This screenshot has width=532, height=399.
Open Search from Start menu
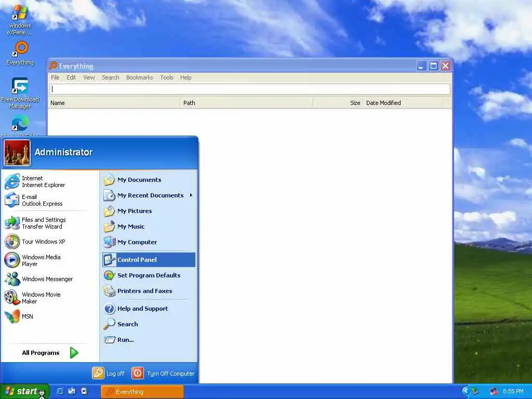149,324
